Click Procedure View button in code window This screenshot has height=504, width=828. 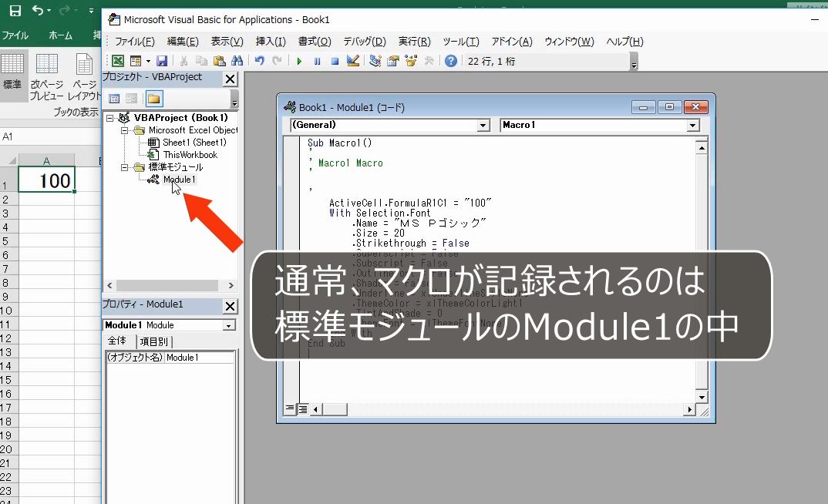click(x=290, y=409)
